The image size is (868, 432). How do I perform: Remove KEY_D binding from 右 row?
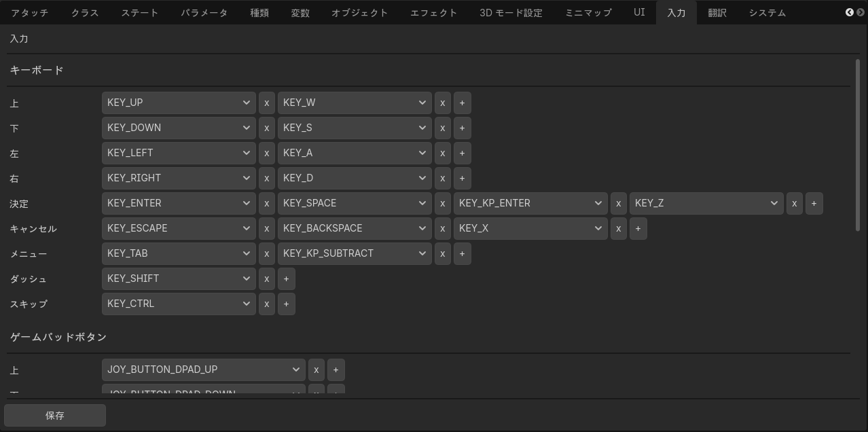point(443,178)
